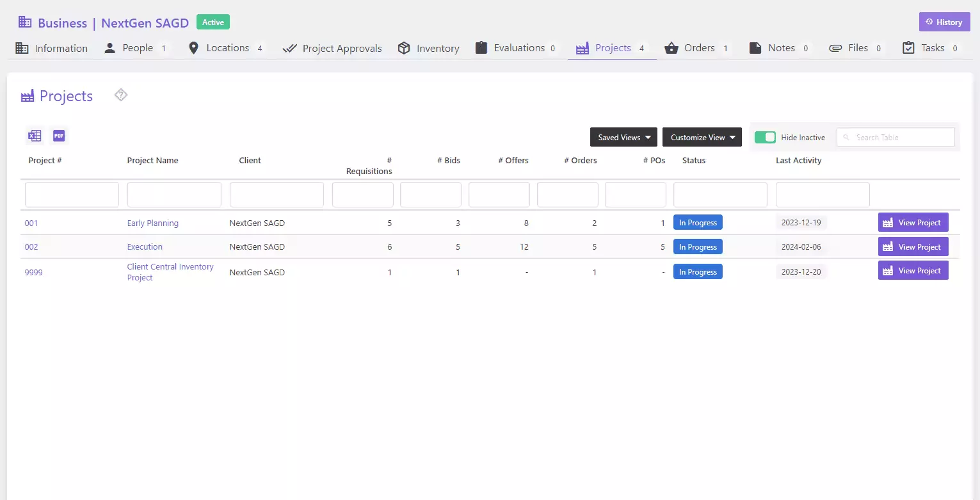Export table to Excel icon

(x=35, y=136)
